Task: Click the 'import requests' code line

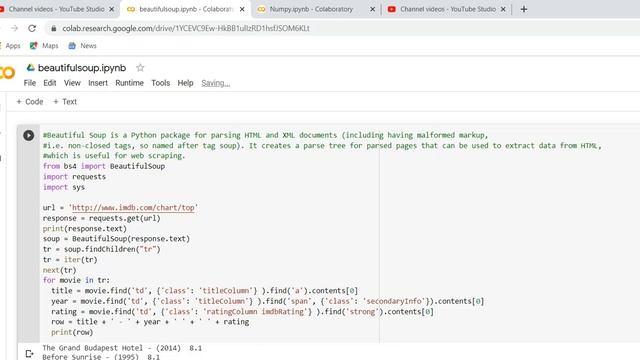Action: [74, 177]
